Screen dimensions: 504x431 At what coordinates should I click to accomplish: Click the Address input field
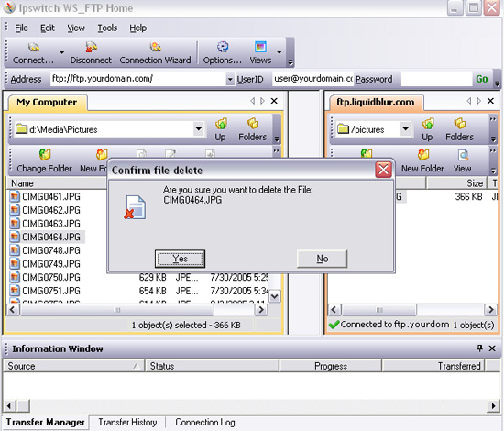click(x=138, y=79)
